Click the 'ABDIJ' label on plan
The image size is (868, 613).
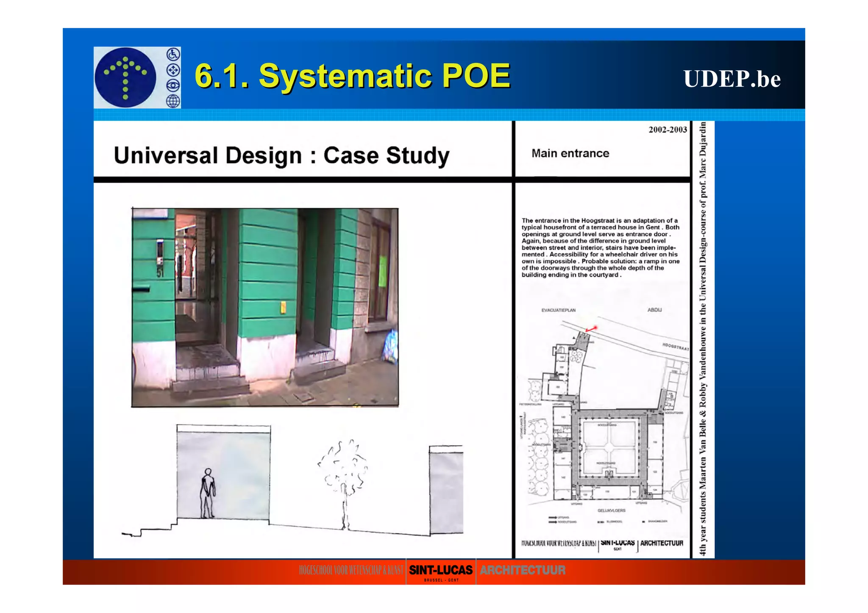click(x=654, y=310)
